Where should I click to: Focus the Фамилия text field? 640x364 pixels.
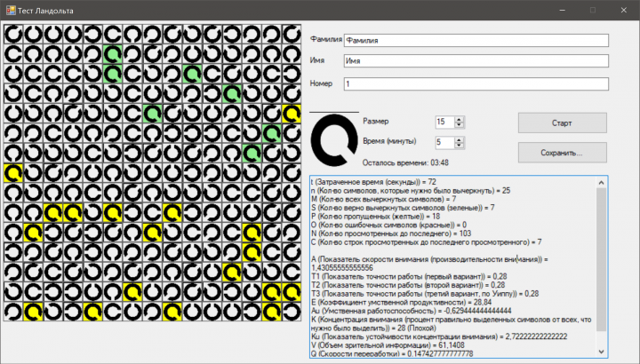476,40
